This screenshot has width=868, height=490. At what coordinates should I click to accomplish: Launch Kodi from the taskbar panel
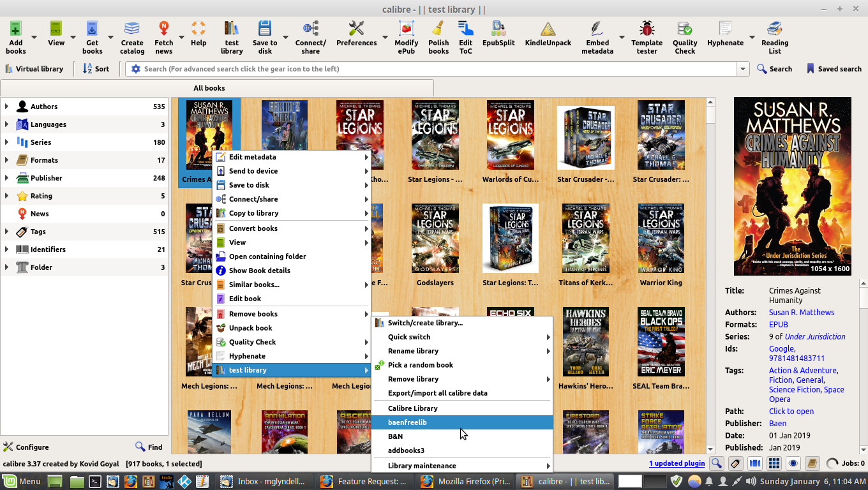click(184, 482)
